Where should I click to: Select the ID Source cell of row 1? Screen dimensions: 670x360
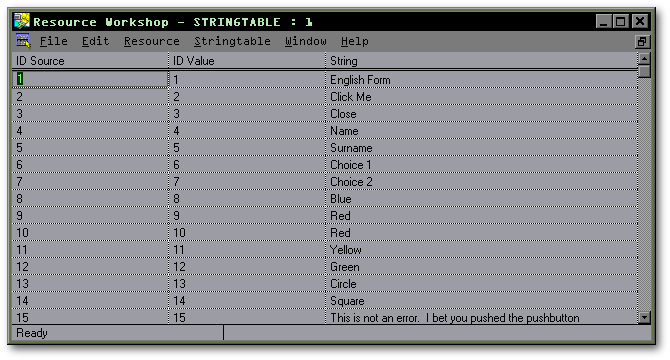coord(90,79)
